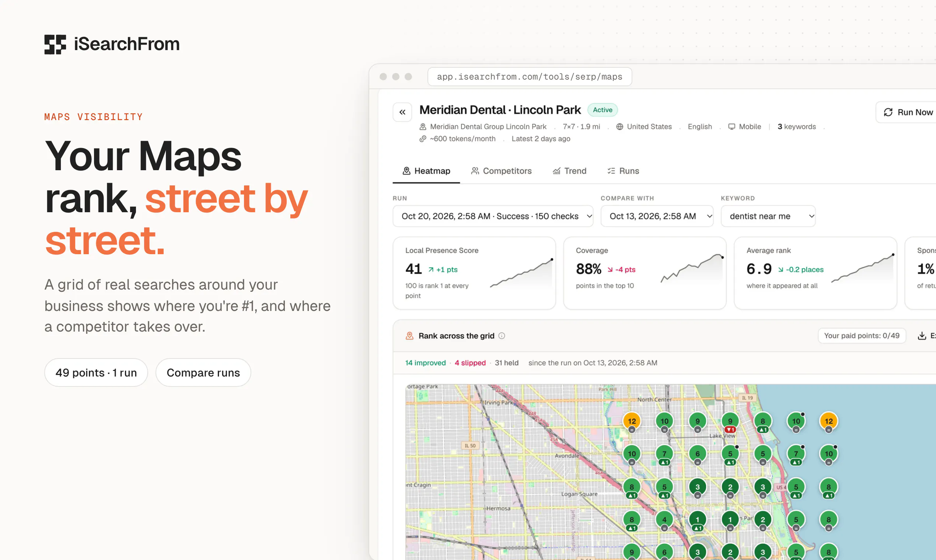Collapse sidebar with double-chevron back button
This screenshot has height=560, width=936.
(x=402, y=112)
